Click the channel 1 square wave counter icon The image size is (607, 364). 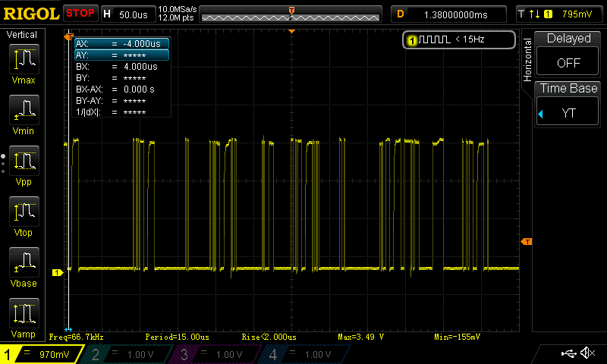(430, 39)
